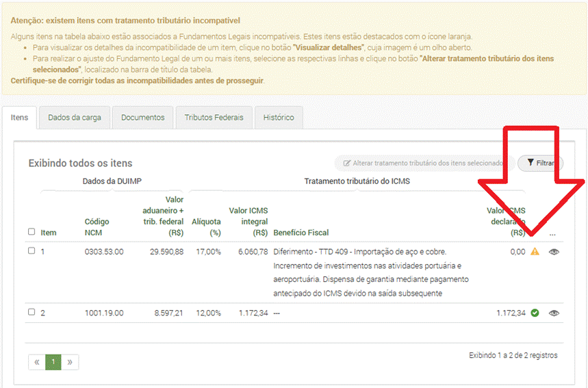Screen dimensions: 588x388
Task: Open details eye icon for item 2
Action: (554, 313)
